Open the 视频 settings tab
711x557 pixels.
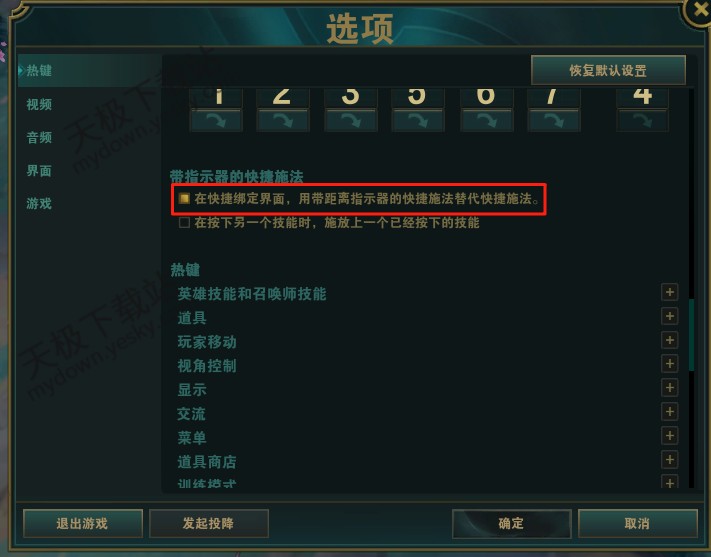pos(39,104)
